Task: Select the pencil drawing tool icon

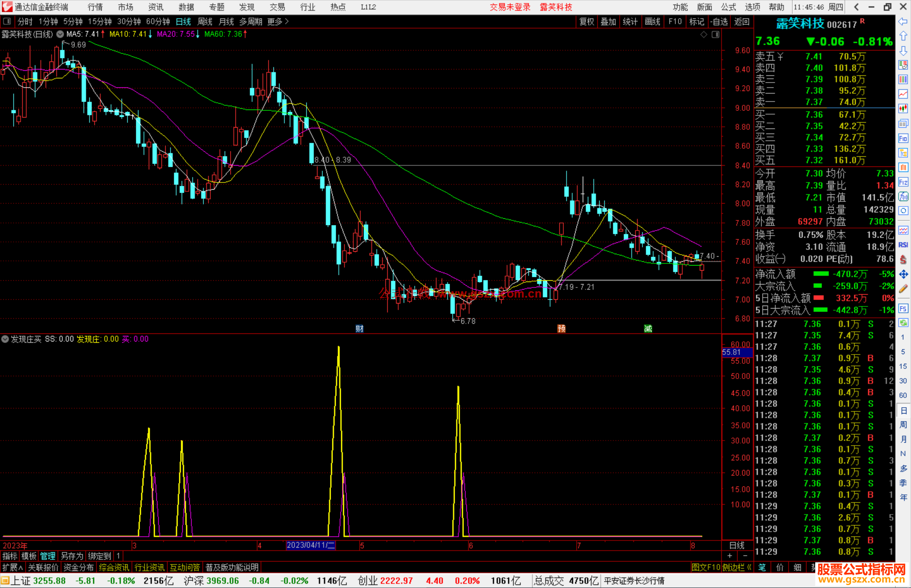Action: [x=903, y=289]
